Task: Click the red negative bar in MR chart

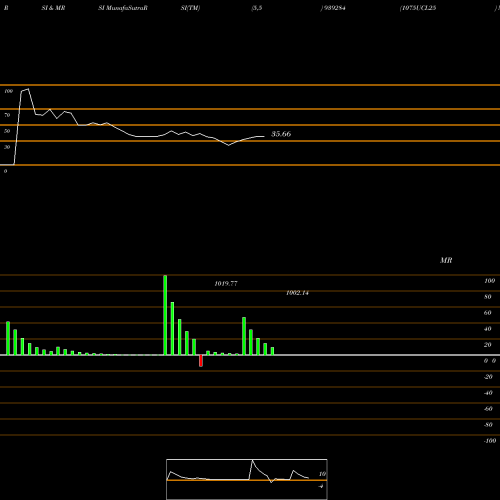Action: [201, 361]
